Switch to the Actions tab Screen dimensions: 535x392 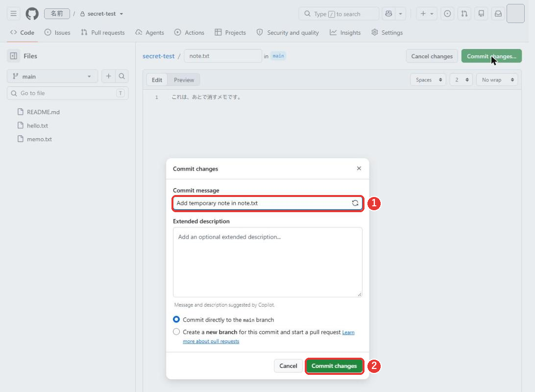(189, 32)
